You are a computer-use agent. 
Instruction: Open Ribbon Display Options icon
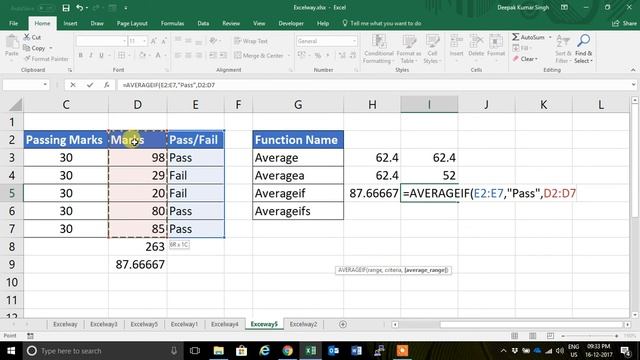[x=564, y=7]
